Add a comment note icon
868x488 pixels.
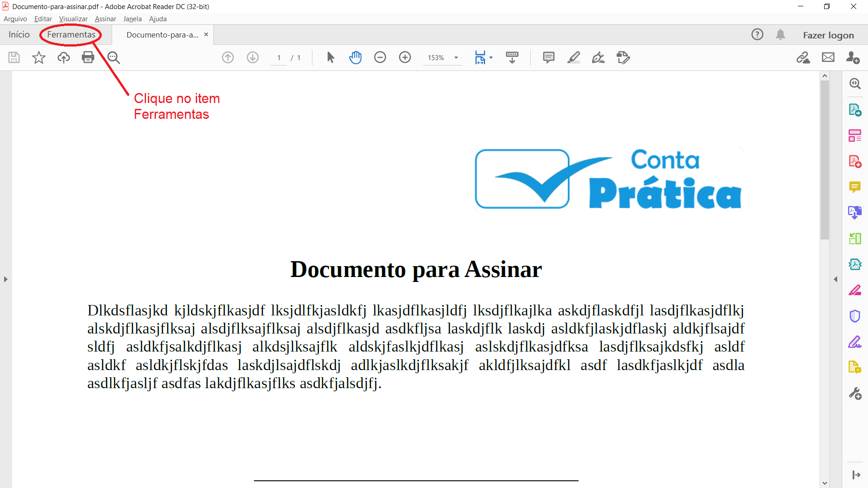click(x=549, y=57)
